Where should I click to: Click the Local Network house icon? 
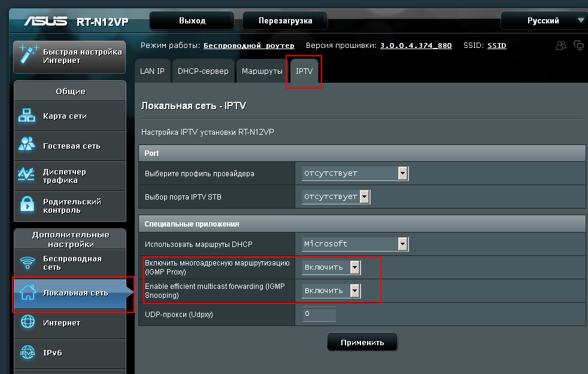[28, 292]
